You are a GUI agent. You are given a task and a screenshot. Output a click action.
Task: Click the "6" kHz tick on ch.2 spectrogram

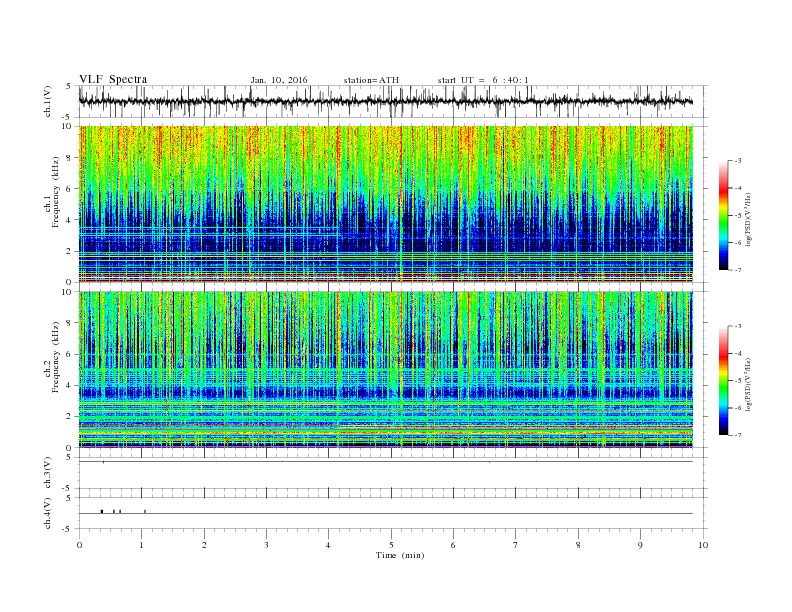click(x=69, y=354)
